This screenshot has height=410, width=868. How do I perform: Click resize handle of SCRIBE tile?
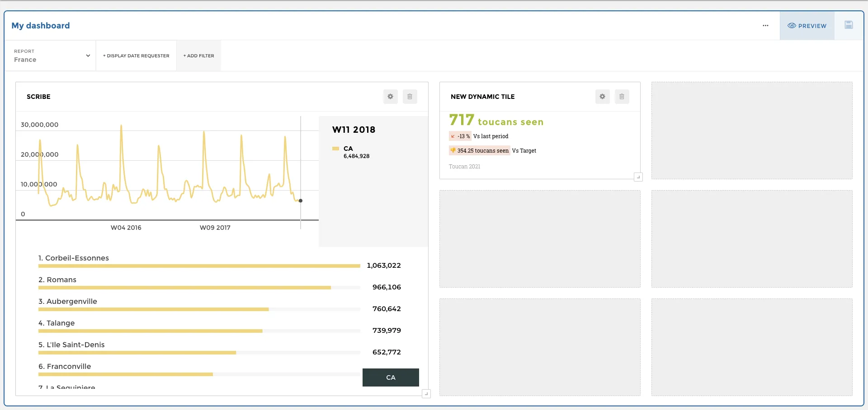coord(426,394)
